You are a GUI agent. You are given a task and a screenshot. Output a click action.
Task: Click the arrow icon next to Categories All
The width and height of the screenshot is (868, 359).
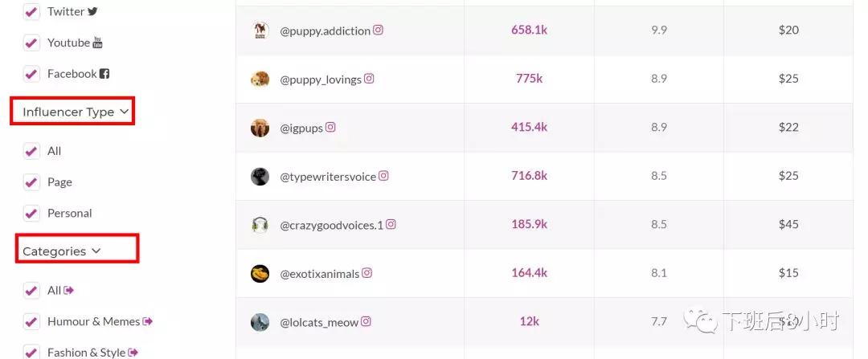68,291
